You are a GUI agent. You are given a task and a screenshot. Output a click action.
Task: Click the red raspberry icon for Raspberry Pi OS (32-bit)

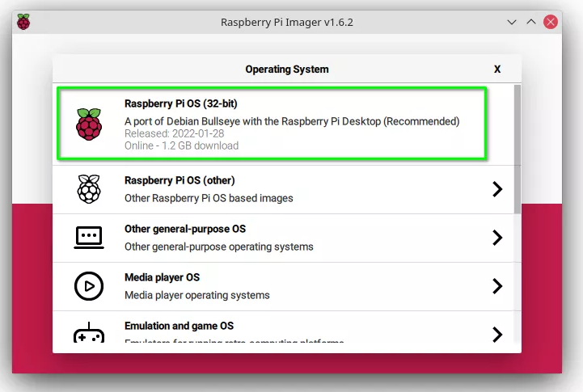click(x=89, y=124)
